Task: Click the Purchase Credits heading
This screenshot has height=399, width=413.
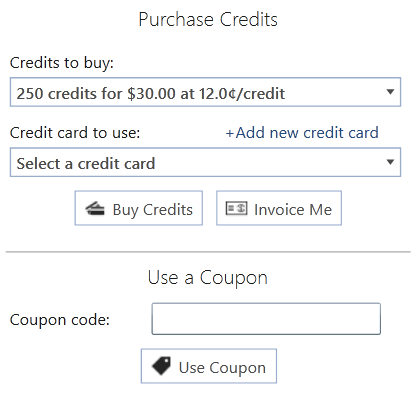Action: (208, 19)
